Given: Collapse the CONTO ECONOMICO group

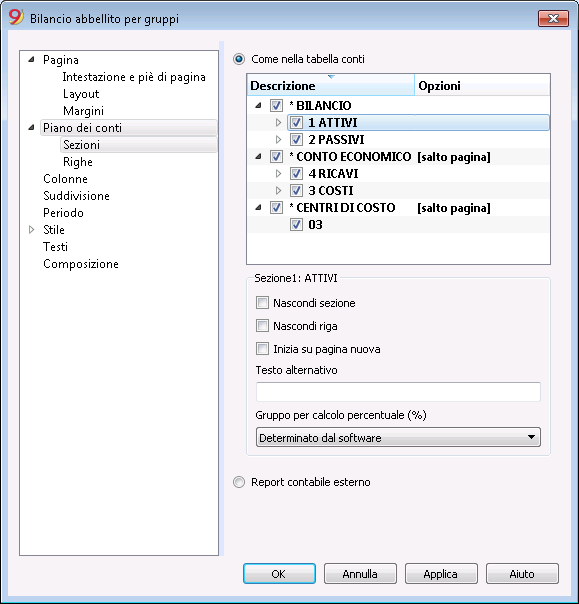Looking at the screenshot, I should click(258, 156).
